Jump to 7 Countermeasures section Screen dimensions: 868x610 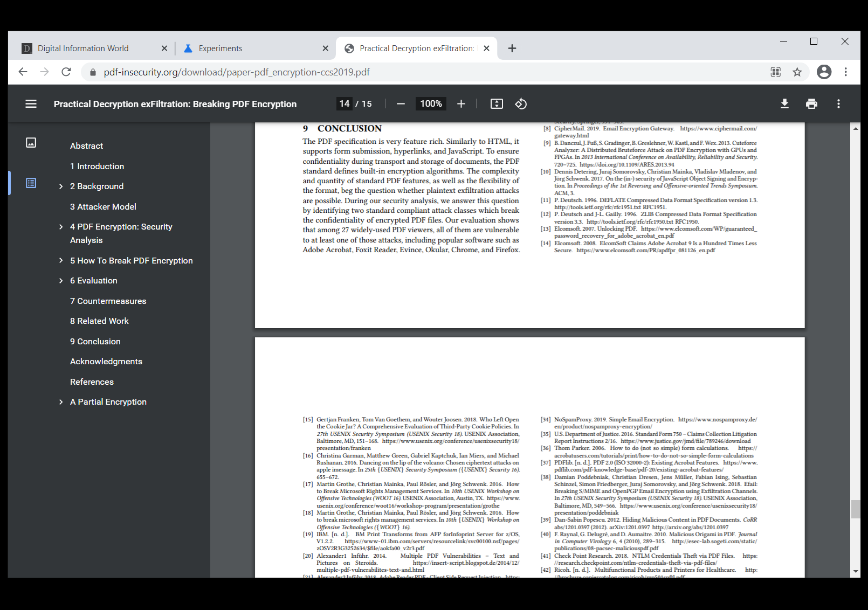[108, 301]
